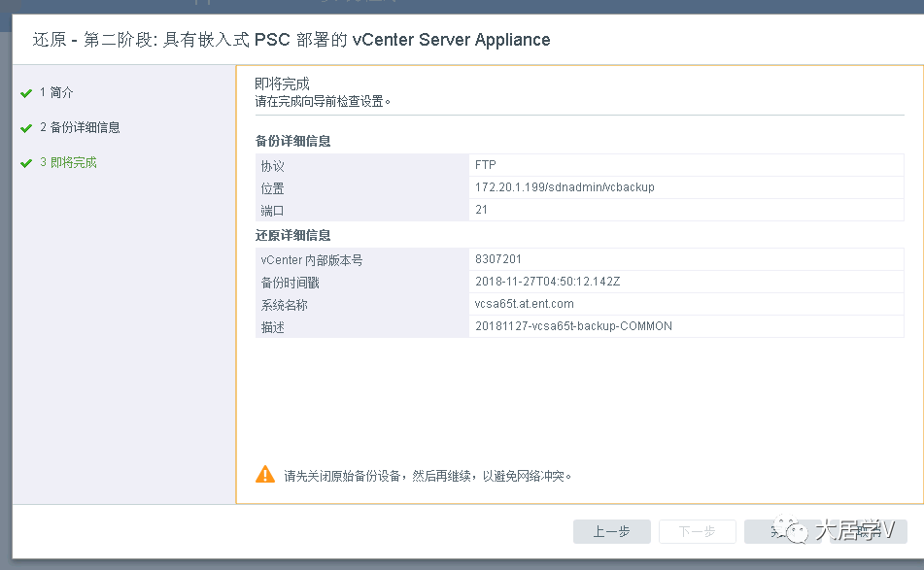924x570 pixels.
Task: Click the FTP protocol value
Action: tap(486, 165)
